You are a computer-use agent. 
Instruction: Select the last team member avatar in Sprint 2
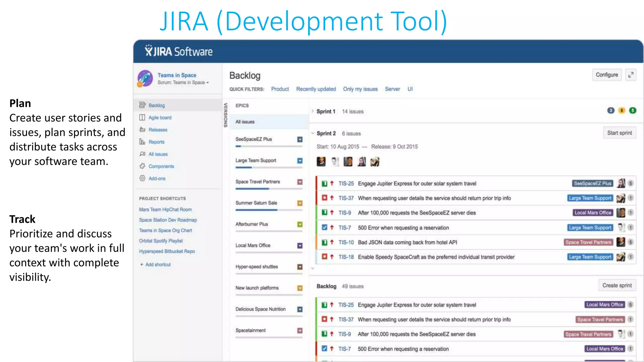click(375, 162)
